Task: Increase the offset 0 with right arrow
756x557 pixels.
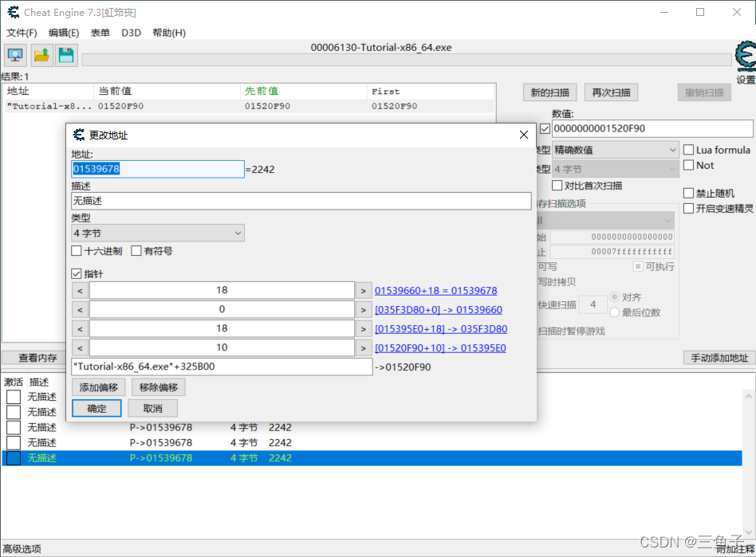Action: tap(364, 309)
